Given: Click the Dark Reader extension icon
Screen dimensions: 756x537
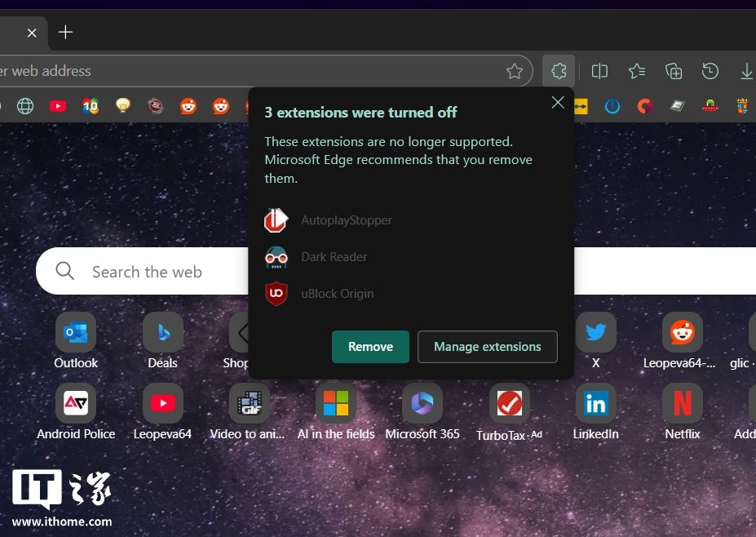Looking at the screenshot, I should pyautogui.click(x=276, y=257).
